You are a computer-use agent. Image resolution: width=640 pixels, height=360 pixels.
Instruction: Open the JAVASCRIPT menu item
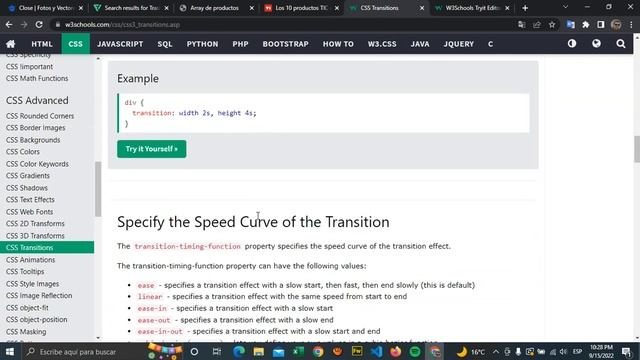pos(120,44)
